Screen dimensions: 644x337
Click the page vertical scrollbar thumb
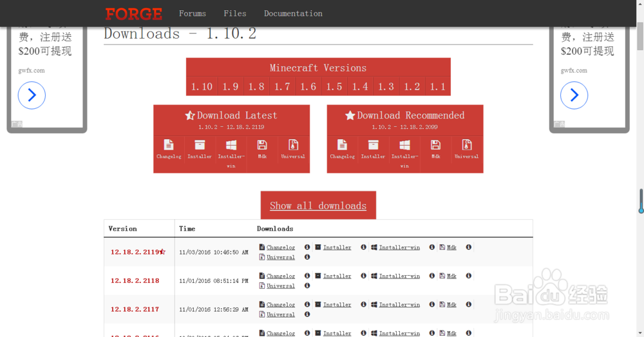coord(640,35)
